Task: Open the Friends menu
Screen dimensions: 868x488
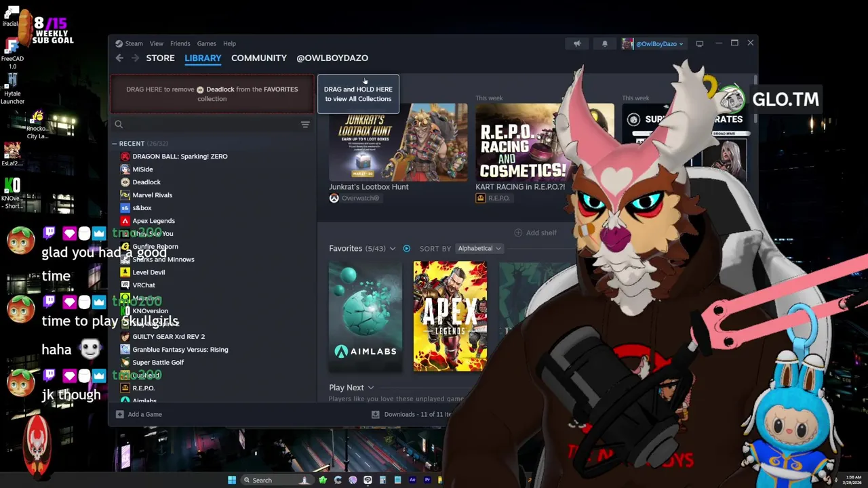Action: click(180, 43)
